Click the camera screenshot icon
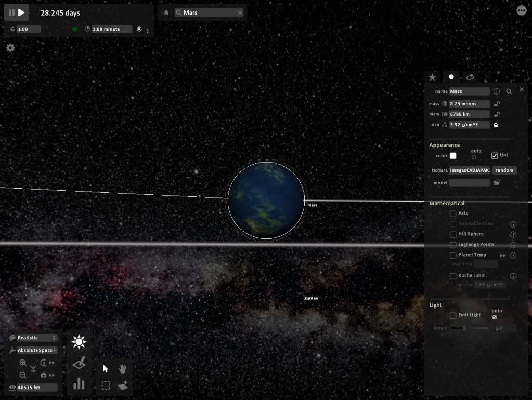532x400 pixels. [44, 375]
